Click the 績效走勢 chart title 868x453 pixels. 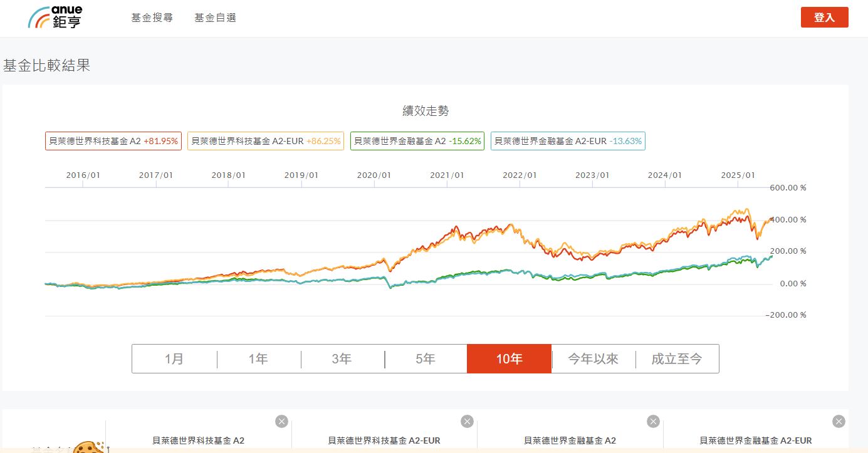pos(426,111)
